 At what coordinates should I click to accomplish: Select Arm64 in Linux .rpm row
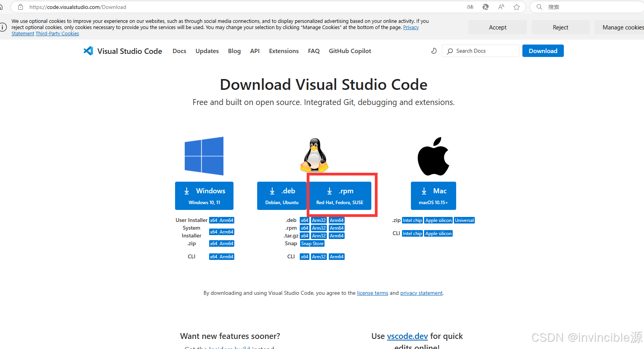point(337,228)
